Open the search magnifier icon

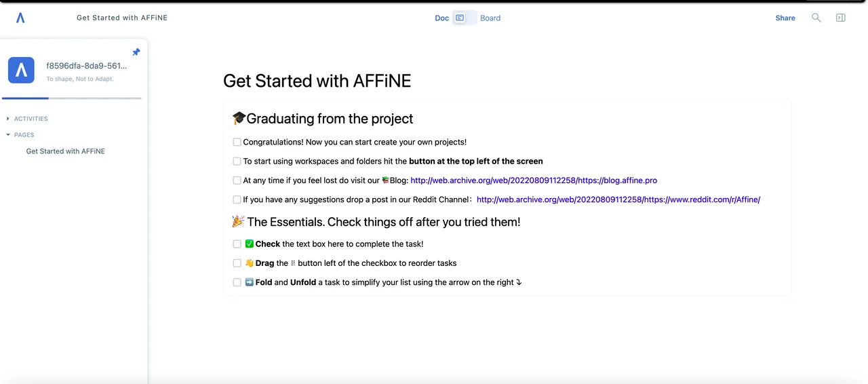coord(816,18)
